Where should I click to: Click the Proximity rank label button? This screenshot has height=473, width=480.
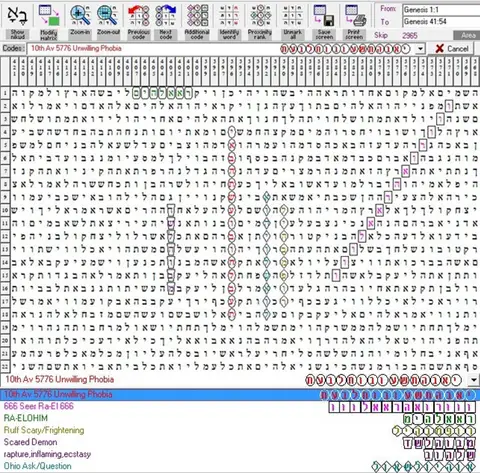260,35
